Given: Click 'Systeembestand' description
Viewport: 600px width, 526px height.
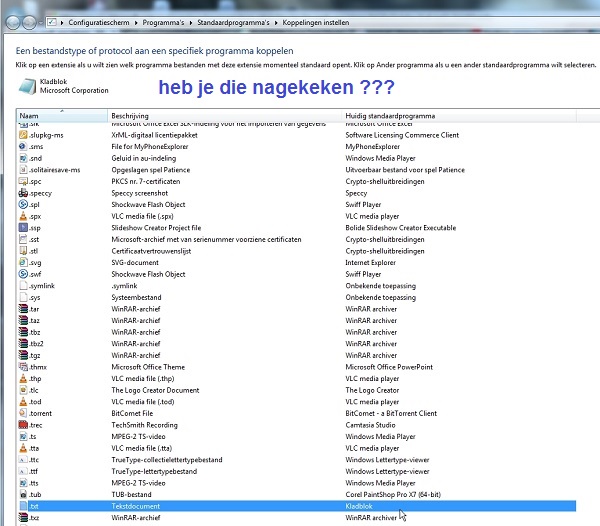Looking at the screenshot, I should click(136, 297).
